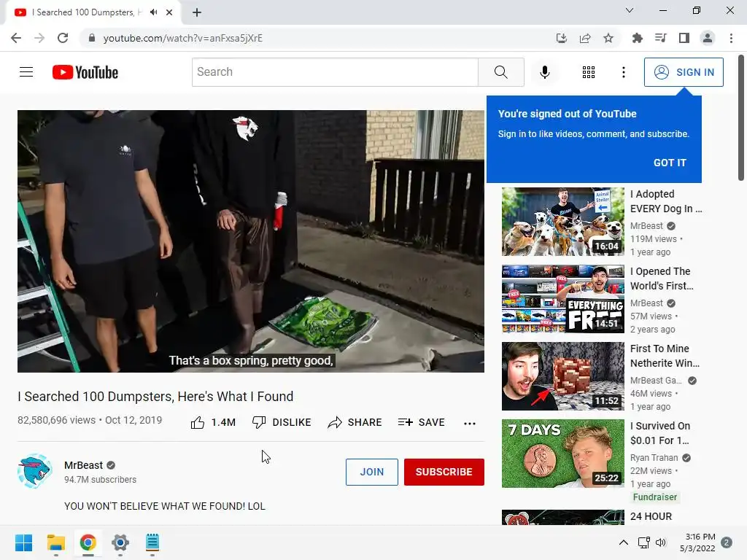Open I Survived On $0.01 thumbnail
This screenshot has width=747, height=560.
pyautogui.click(x=562, y=454)
